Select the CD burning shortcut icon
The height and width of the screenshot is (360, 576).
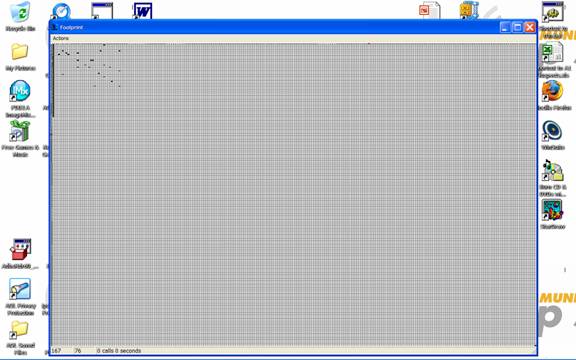point(552,170)
